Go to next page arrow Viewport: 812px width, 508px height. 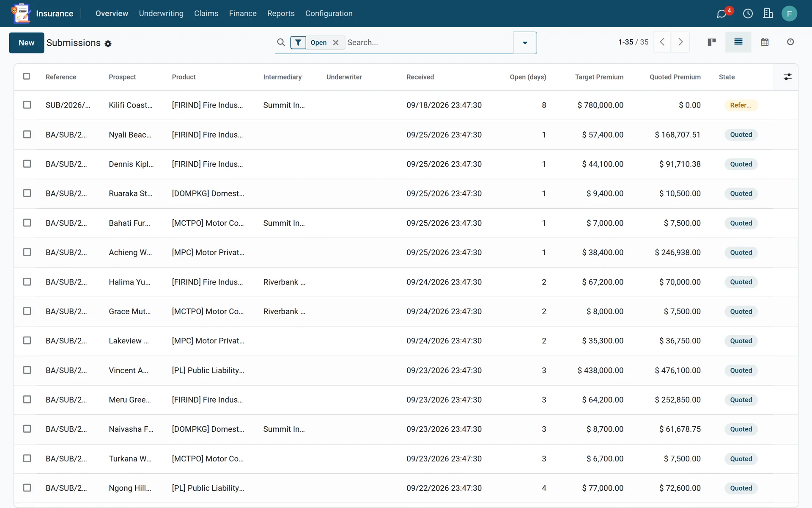click(x=680, y=42)
